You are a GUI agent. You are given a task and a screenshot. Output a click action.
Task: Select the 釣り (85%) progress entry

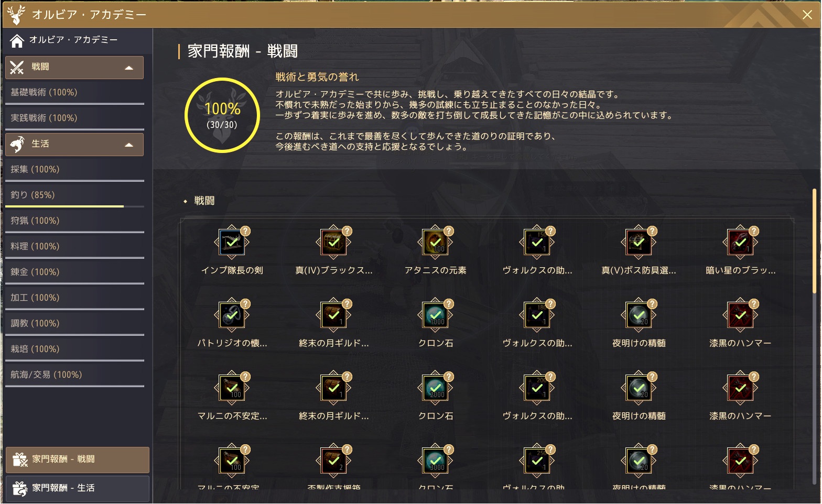tap(74, 195)
